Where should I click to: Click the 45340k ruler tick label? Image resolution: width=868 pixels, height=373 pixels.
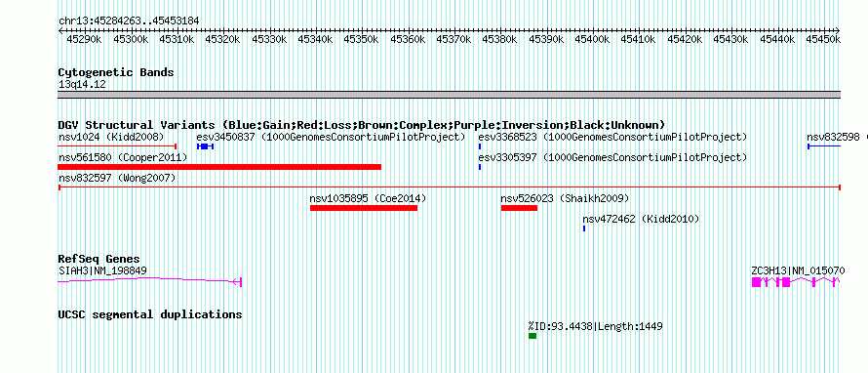pos(316,39)
